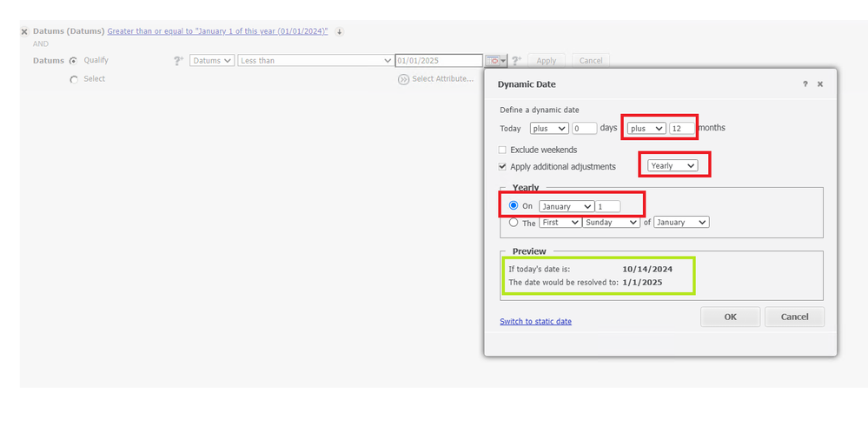Click the 'Datums (Datums)' filter label
This screenshot has height=421, width=868.
point(69,31)
